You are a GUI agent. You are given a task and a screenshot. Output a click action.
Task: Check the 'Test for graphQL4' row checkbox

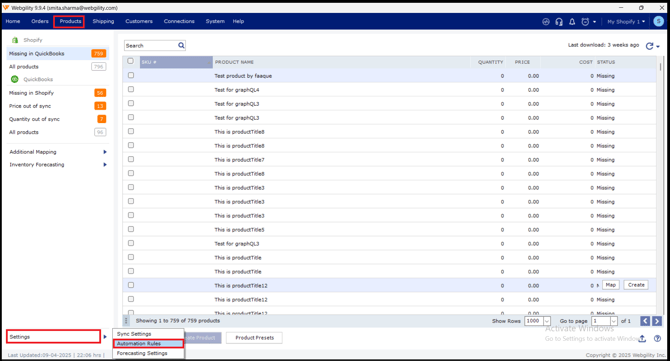(x=131, y=89)
